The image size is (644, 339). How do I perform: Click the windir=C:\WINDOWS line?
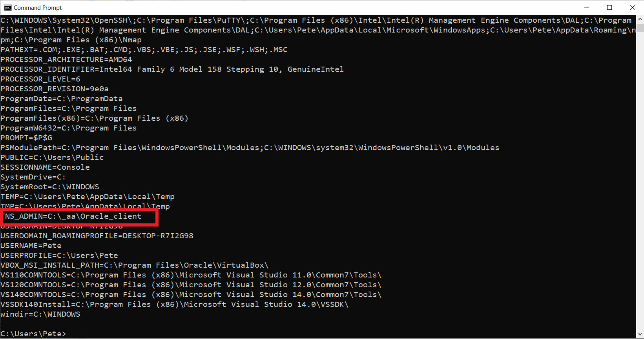[x=40, y=314]
